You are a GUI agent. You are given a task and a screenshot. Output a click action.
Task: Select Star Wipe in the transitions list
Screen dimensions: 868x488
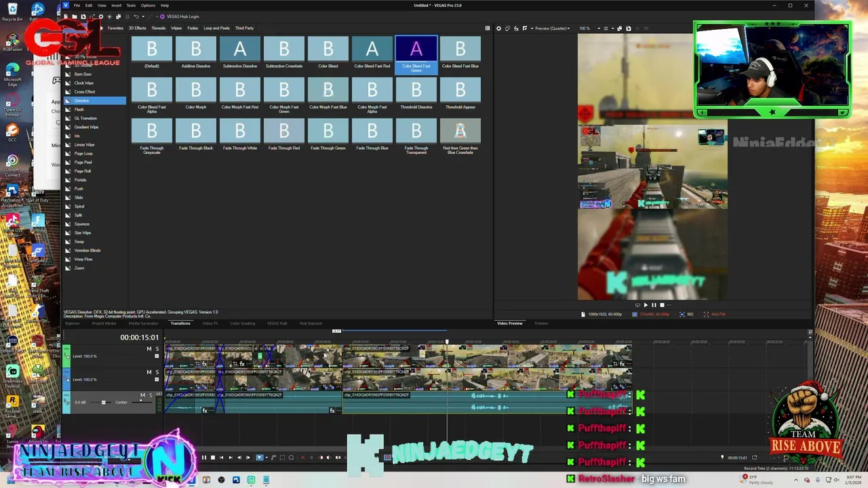pyautogui.click(x=83, y=232)
